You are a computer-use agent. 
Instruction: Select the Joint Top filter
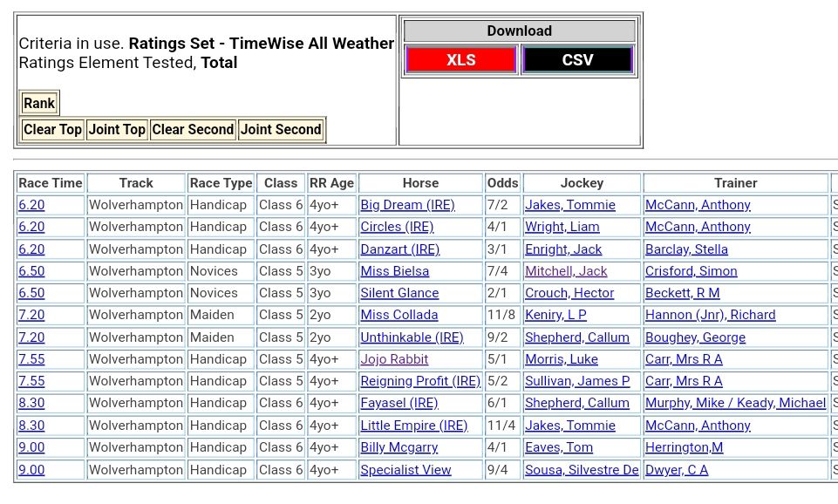(x=117, y=130)
